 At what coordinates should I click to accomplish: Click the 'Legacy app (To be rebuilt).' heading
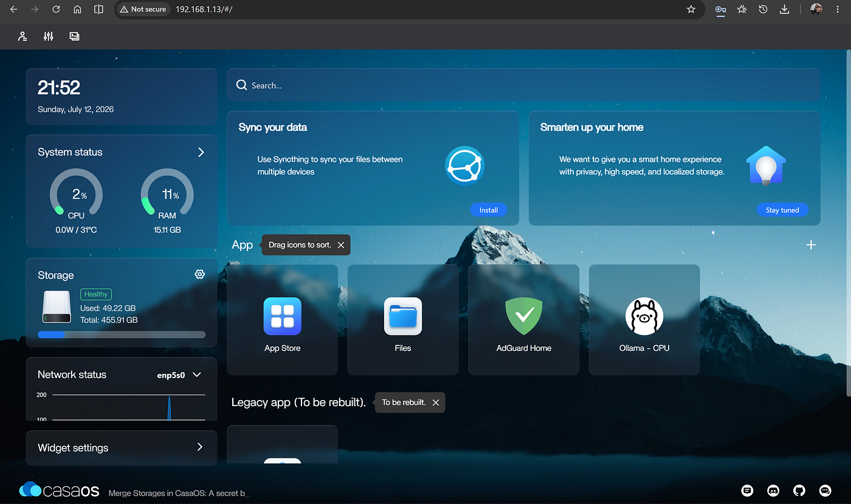coord(298,402)
